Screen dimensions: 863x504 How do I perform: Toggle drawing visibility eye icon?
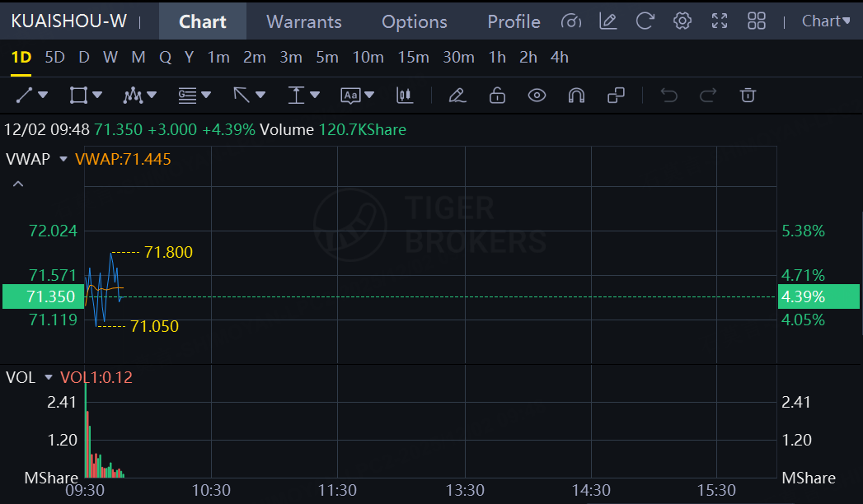537,96
